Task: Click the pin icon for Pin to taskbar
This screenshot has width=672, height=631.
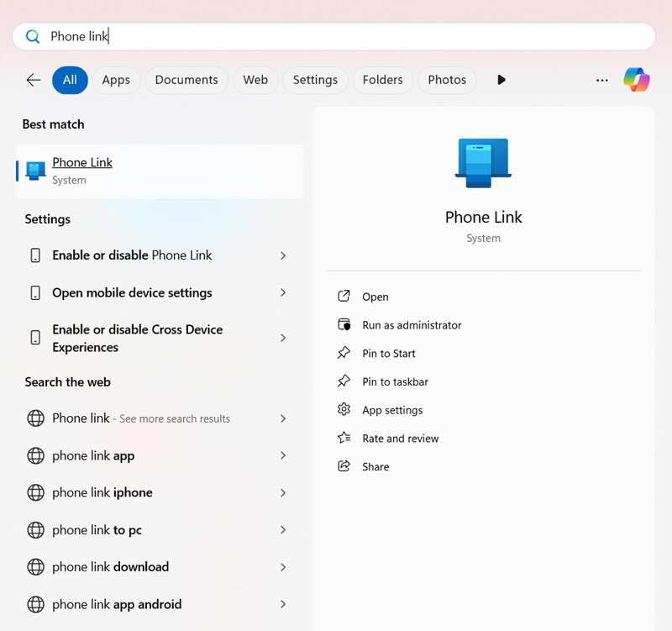Action: 344,381
